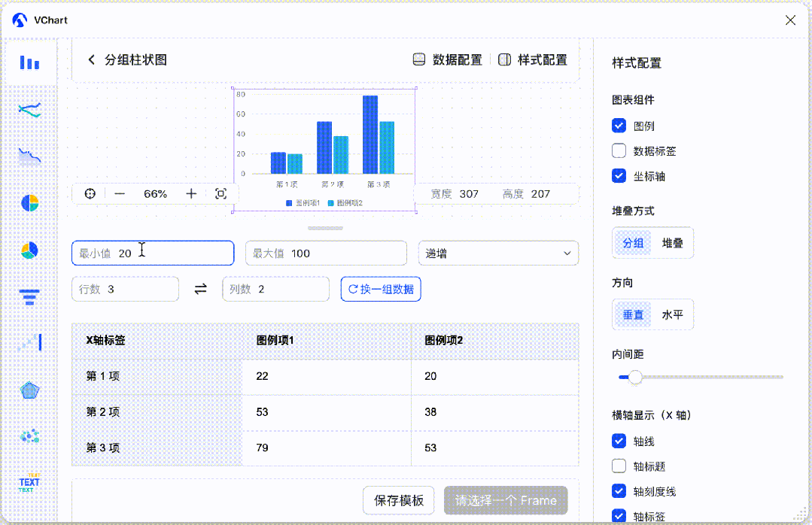The image size is (812, 525).
Task: Choose the area chart icon in sidebar
Action: point(29,156)
